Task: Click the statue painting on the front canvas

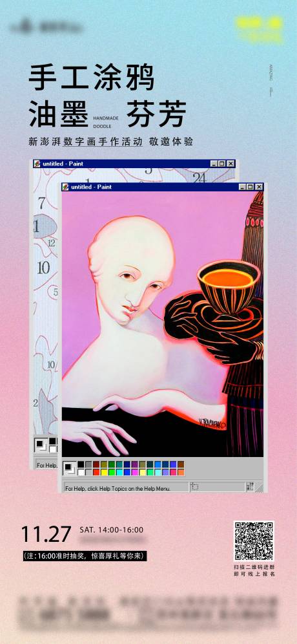Action: [162, 324]
